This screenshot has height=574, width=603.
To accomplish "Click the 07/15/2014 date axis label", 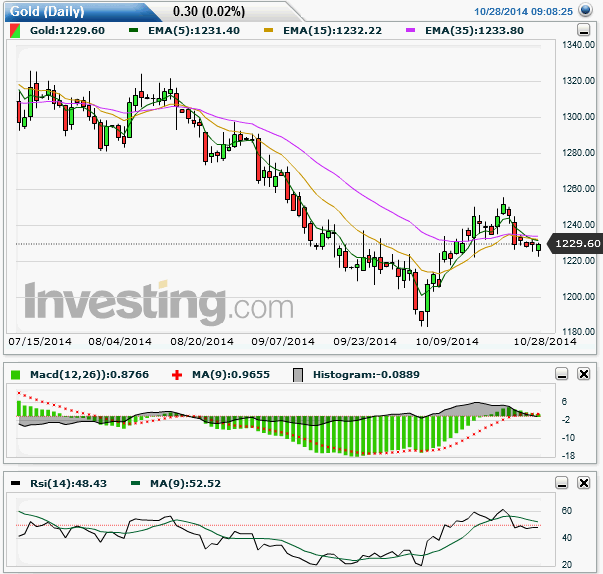I will click(x=40, y=341).
